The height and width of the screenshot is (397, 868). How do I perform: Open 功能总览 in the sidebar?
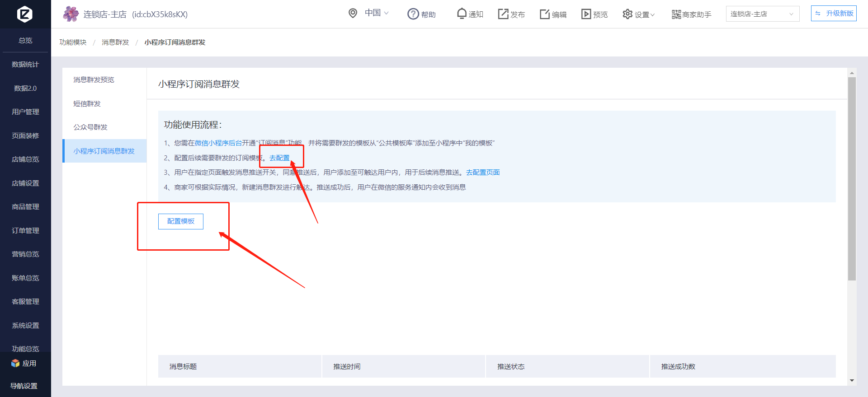pyautogui.click(x=25, y=348)
